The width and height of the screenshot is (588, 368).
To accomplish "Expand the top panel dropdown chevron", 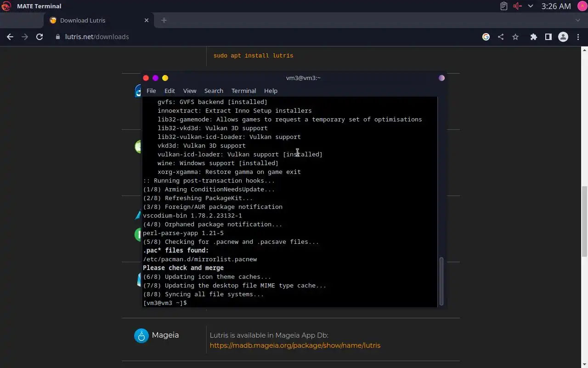I will [x=531, y=6].
